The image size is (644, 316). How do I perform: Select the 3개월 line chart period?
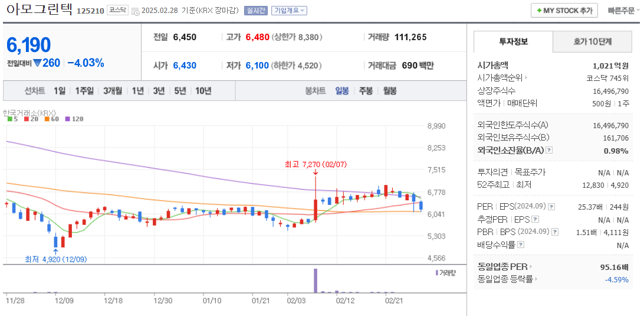[113, 91]
